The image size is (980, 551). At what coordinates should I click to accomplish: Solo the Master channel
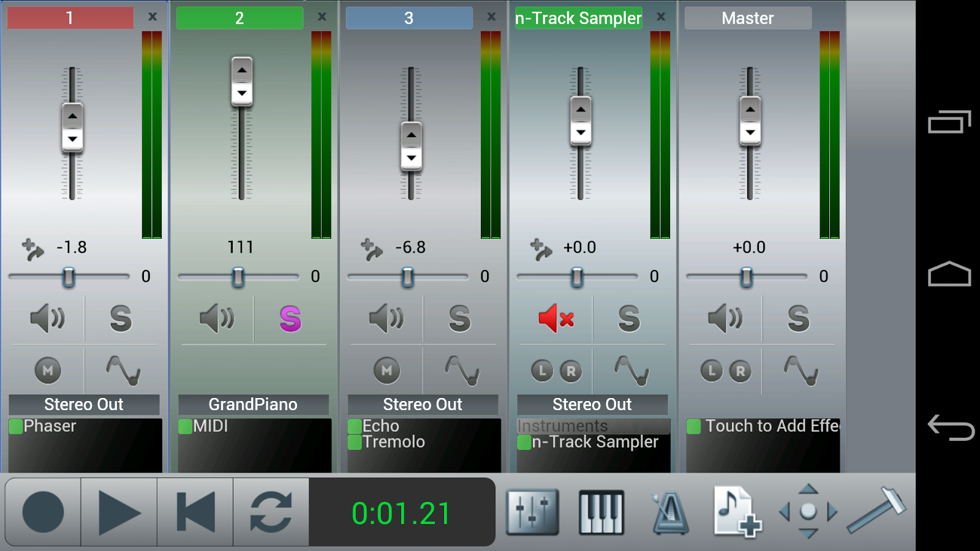pyautogui.click(x=799, y=318)
